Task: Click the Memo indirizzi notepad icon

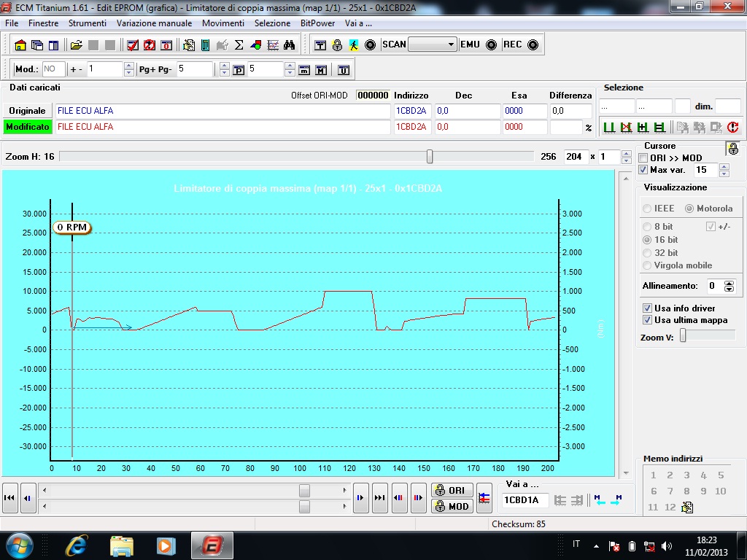Action: click(x=687, y=507)
